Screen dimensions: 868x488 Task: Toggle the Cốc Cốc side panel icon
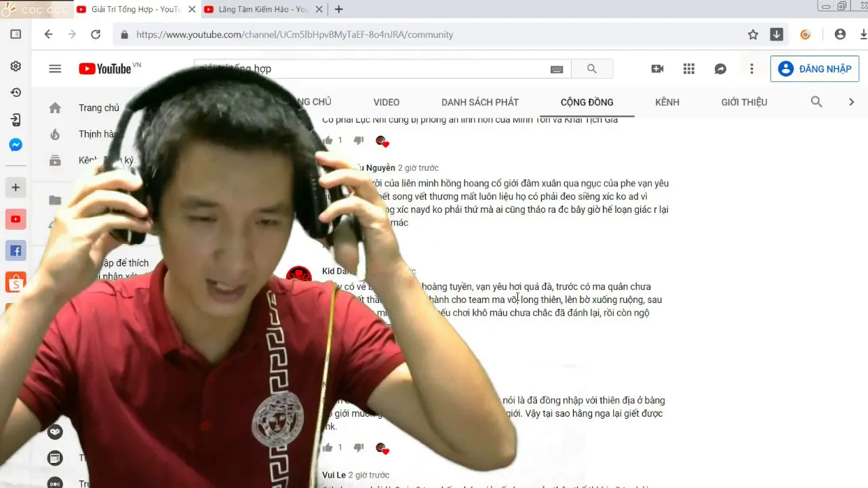[16, 35]
